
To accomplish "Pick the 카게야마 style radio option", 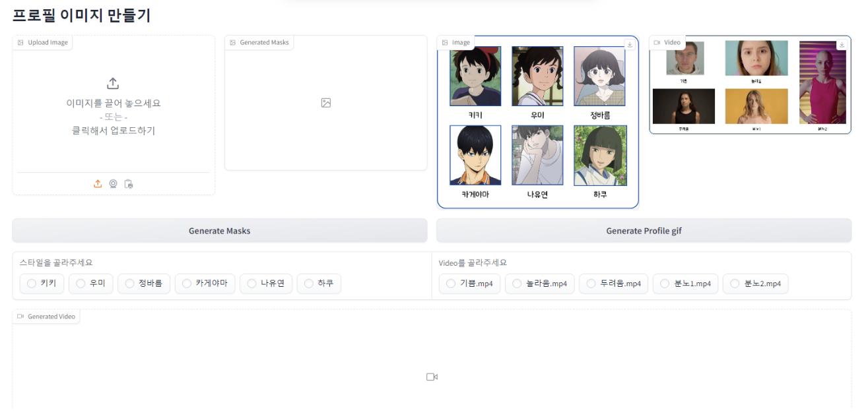I will 205,284.
